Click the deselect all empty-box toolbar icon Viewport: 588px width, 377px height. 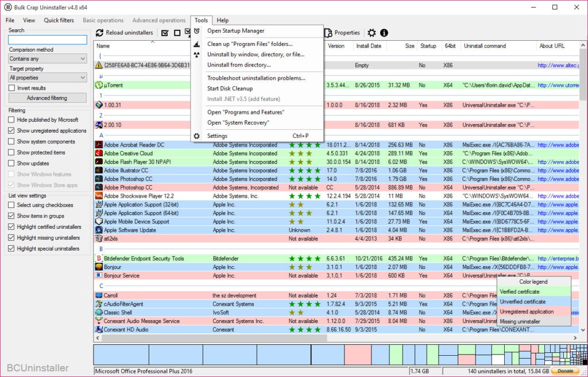(177, 33)
